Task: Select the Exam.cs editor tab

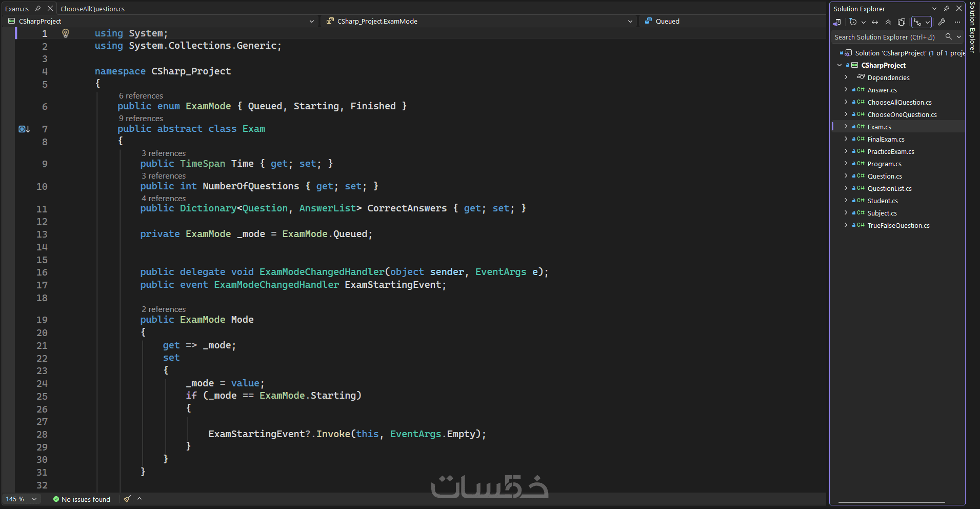Action: [x=17, y=9]
